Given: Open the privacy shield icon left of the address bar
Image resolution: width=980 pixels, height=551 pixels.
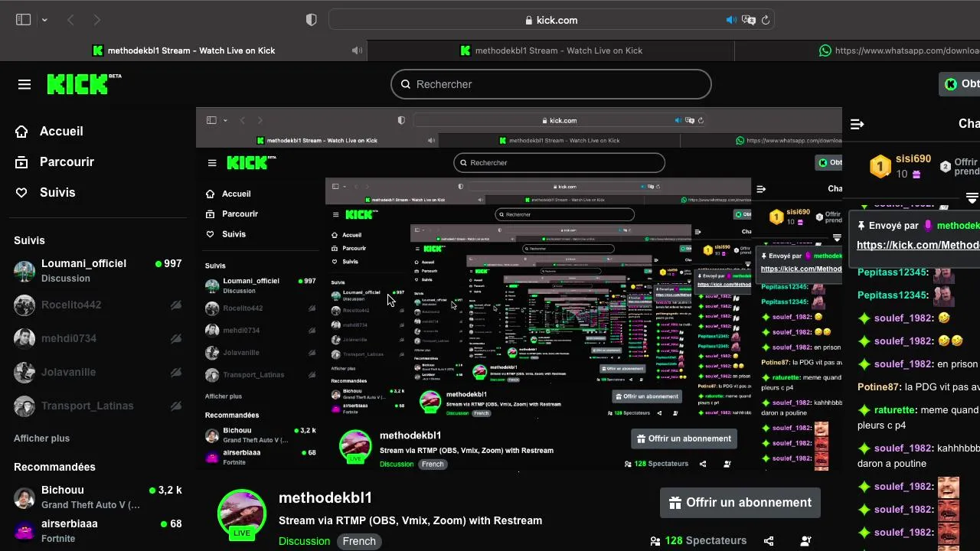Looking at the screenshot, I should [x=311, y=20].
